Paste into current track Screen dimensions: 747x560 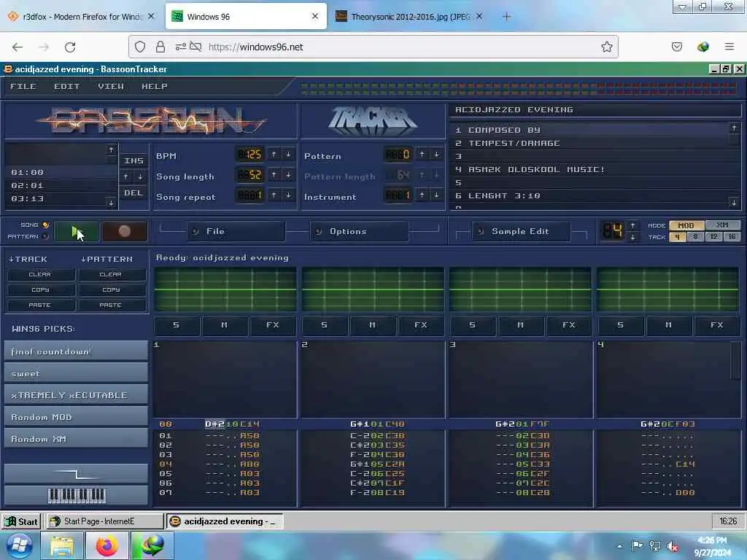point(40,306)
